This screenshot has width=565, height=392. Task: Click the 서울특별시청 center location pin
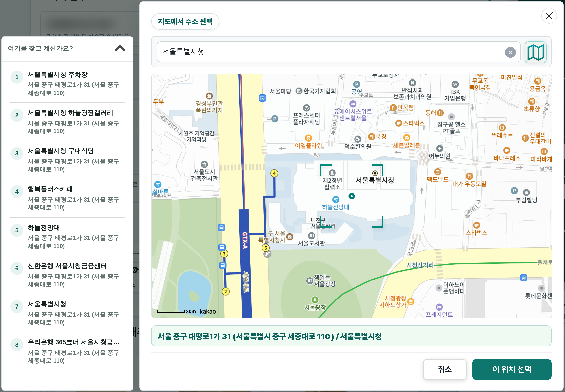[375, 173]
